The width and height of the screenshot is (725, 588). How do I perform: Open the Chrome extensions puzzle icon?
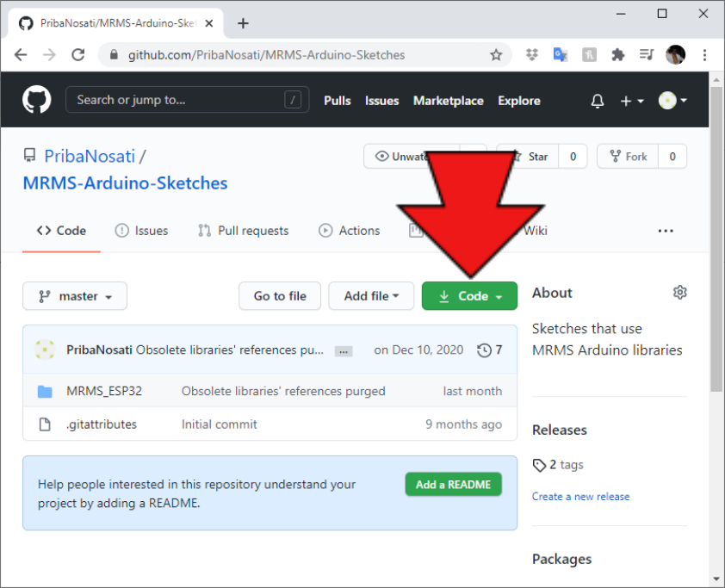(x=617, y=55)
